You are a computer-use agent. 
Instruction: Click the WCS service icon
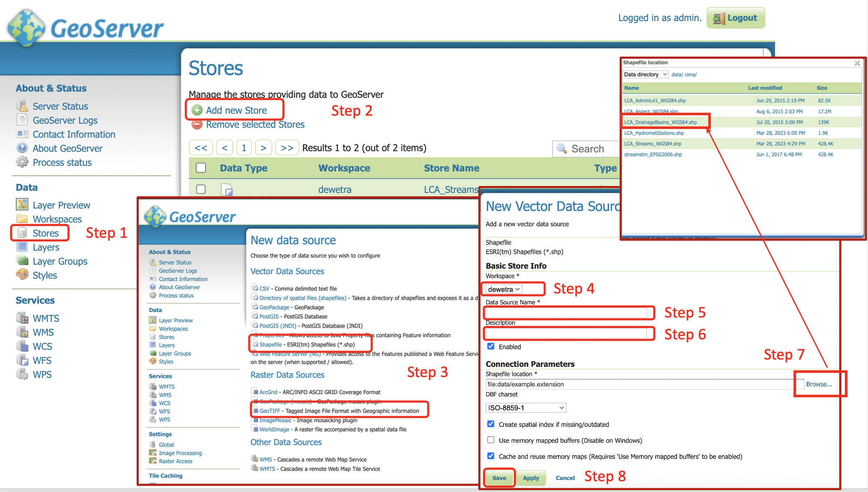pyautogui.click(x=22, y=346)
